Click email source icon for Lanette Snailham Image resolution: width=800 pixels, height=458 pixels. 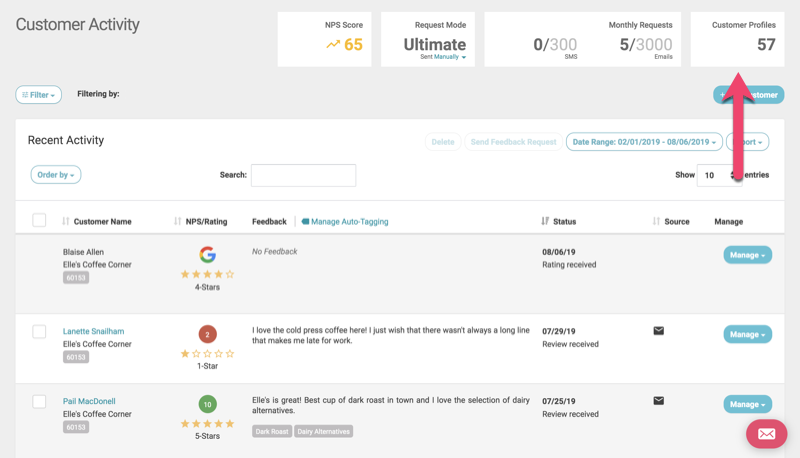(658, 331)
